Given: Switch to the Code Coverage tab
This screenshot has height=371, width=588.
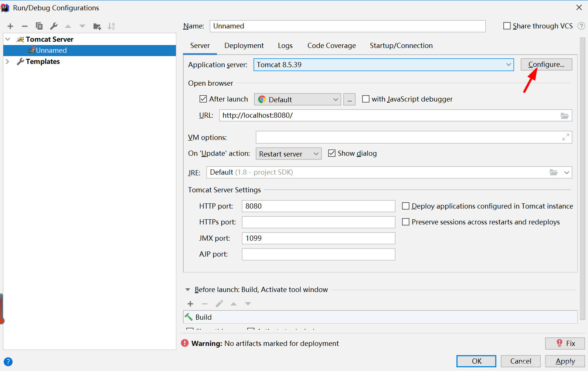Looking at the screenshot, I should point(332,45).
